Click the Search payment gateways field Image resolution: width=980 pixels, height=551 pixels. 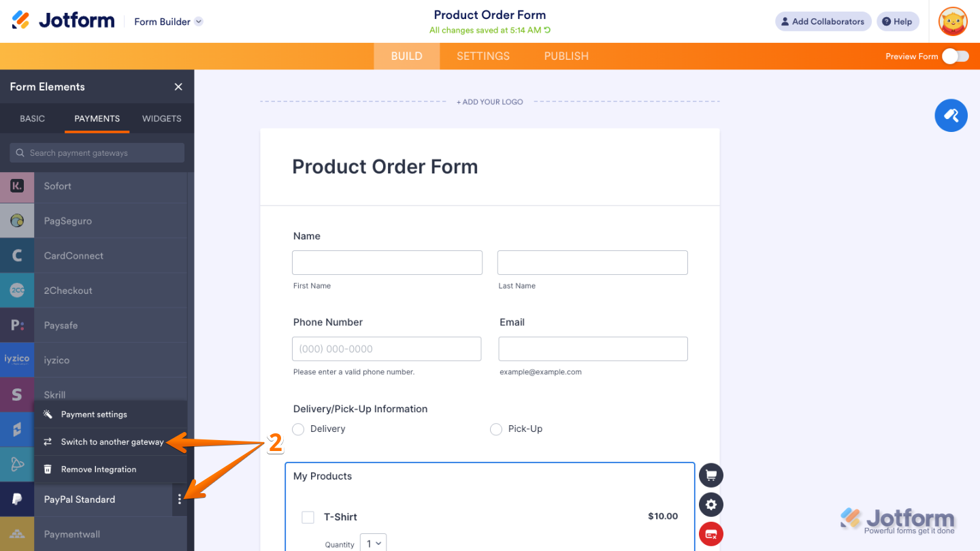coord(97,153)
